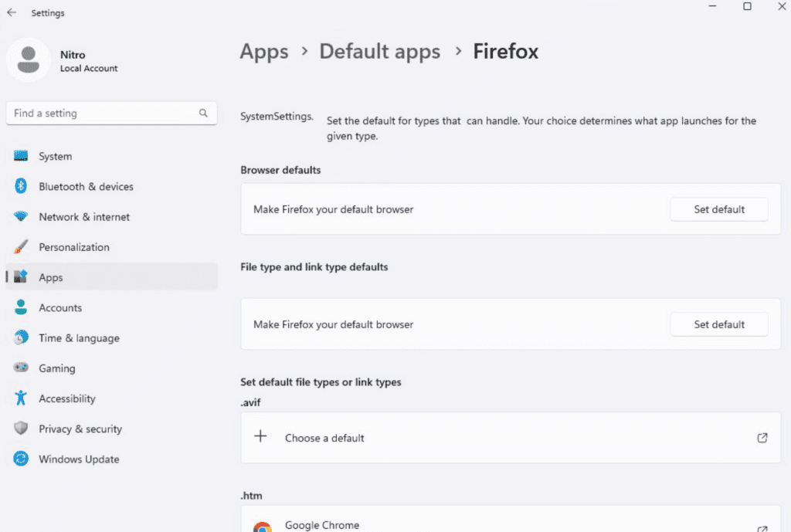This screenshot has height=532, width=791.
Task: Go to Personalization settings
Action: [x=111, y=246]
